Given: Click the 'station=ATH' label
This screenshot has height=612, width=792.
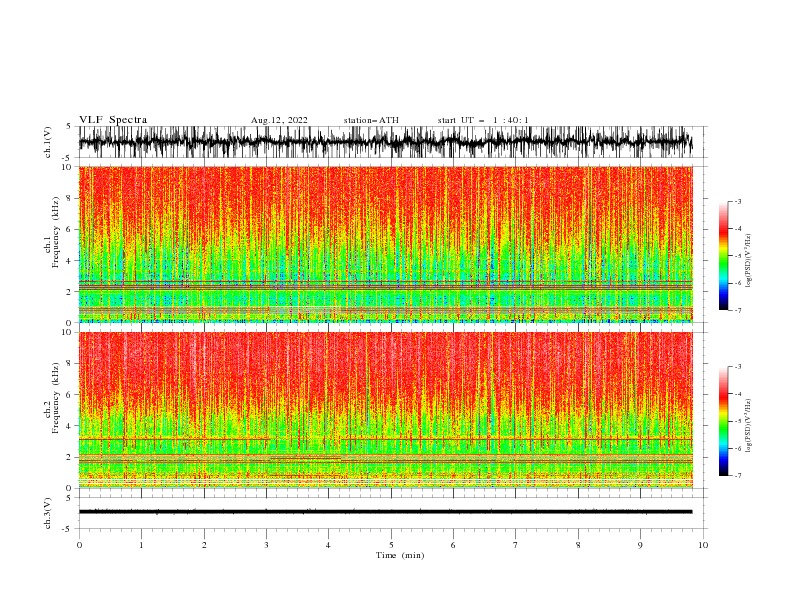Looking at the screenshot, I should [x=371, y=120].
